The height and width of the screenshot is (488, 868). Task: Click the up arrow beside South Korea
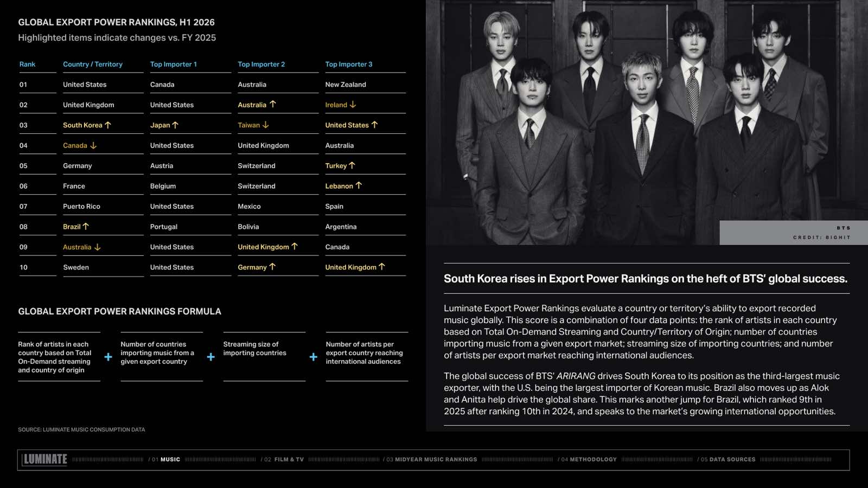click(108, 125)
